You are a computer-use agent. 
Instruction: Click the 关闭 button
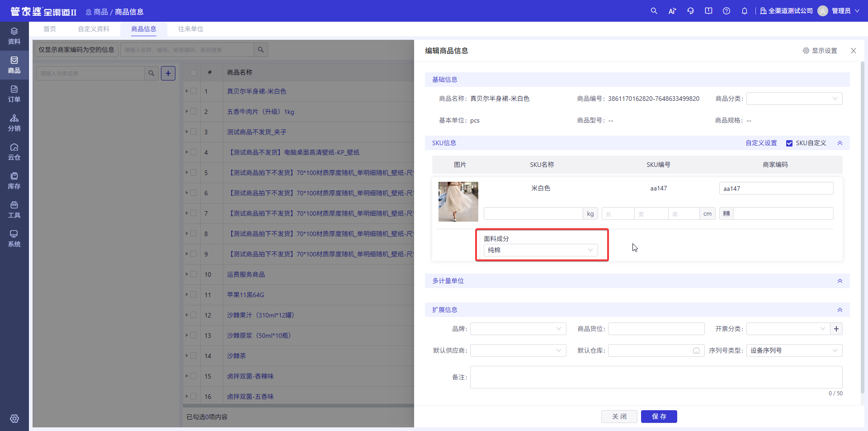tap(619, 417)
